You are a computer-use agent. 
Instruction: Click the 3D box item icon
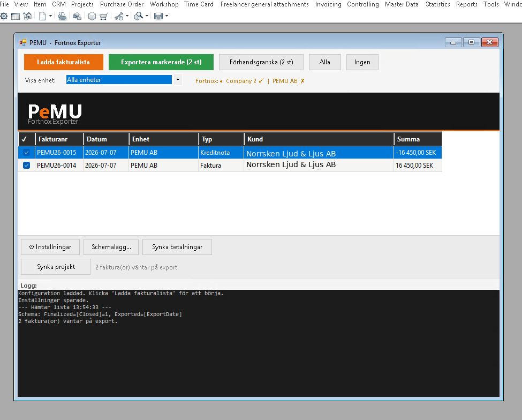click(92, 16)
